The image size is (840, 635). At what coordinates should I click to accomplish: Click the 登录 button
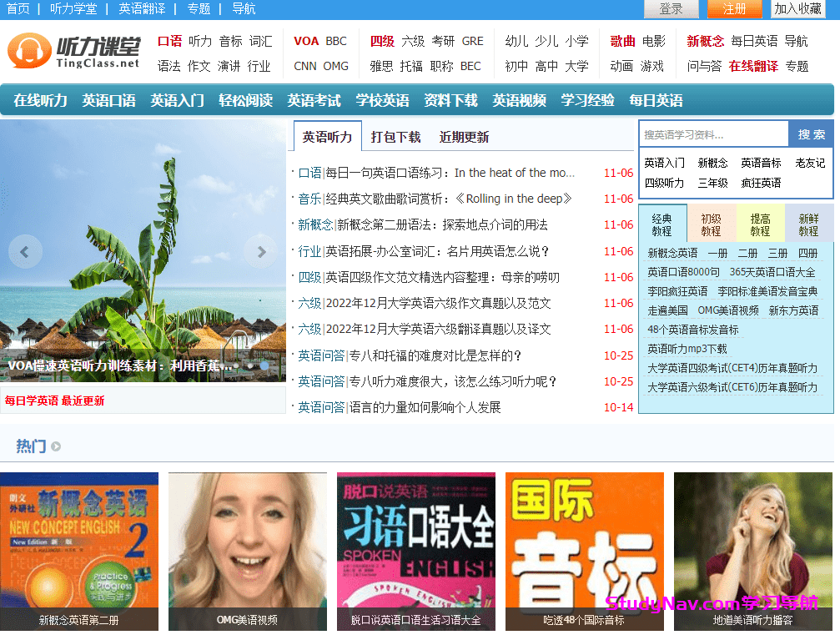[671, 9]
